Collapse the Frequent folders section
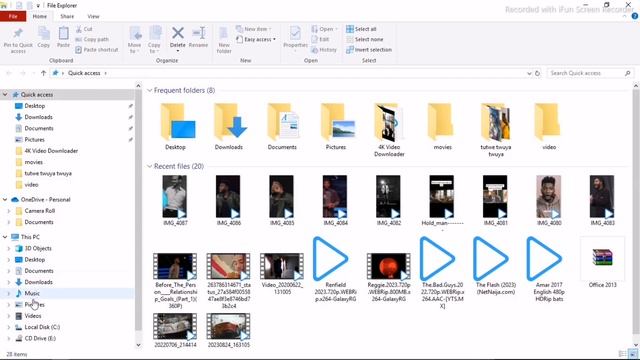 [149, 90]
